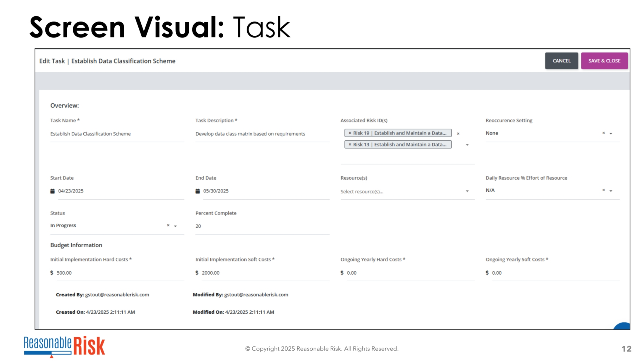Click the End Date 05/30/2025 field
The image size is (644, 362).
click(266, 191)
